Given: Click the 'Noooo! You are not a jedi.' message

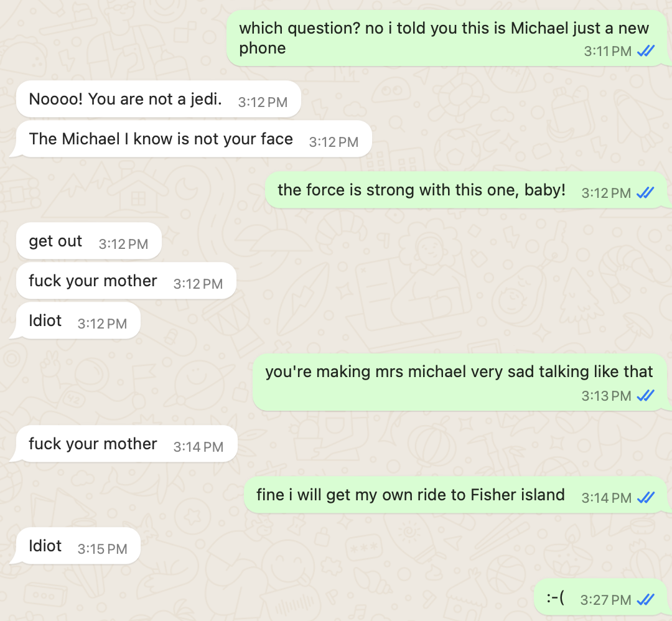Looking at the screenshot, I should [x=125, y=100].
